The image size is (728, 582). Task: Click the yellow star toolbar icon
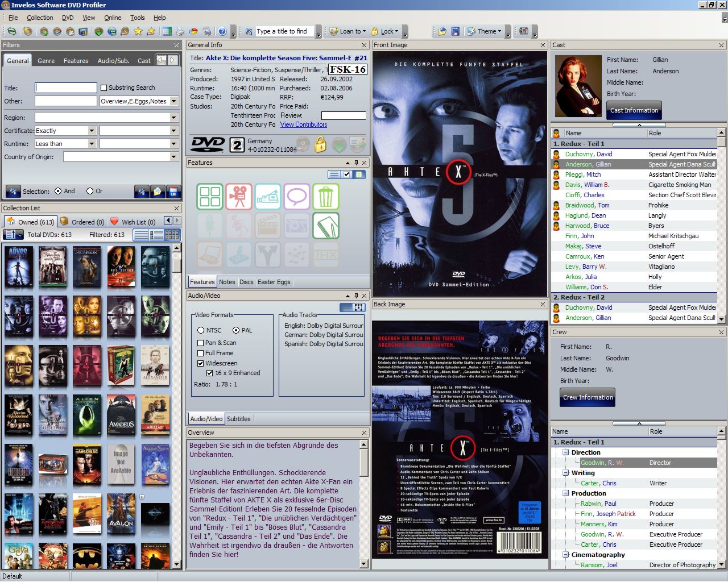(x=138, y=31)
